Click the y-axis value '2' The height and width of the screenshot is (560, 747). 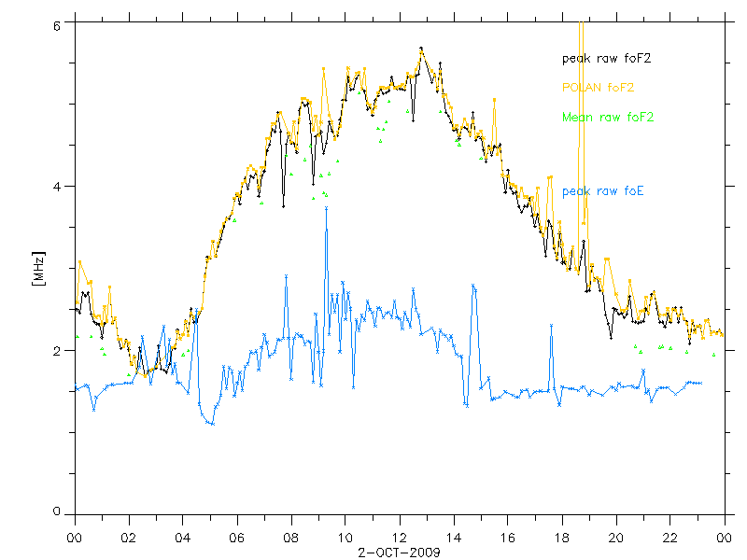point(57,352)
